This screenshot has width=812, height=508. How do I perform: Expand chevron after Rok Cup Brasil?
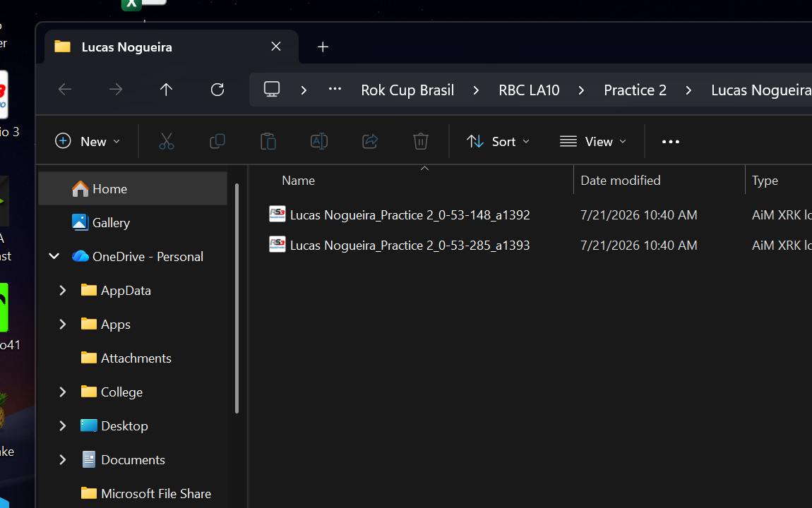[476, 90]
